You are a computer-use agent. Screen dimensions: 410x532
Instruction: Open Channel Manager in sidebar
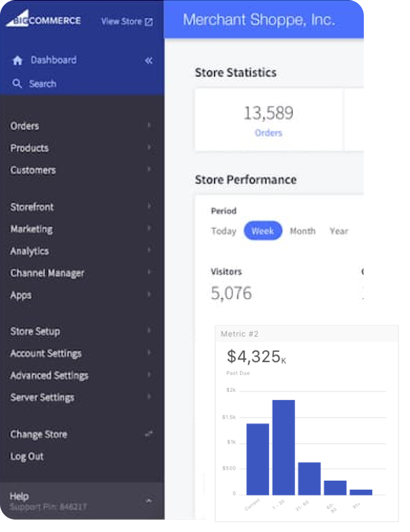point(47,273)
